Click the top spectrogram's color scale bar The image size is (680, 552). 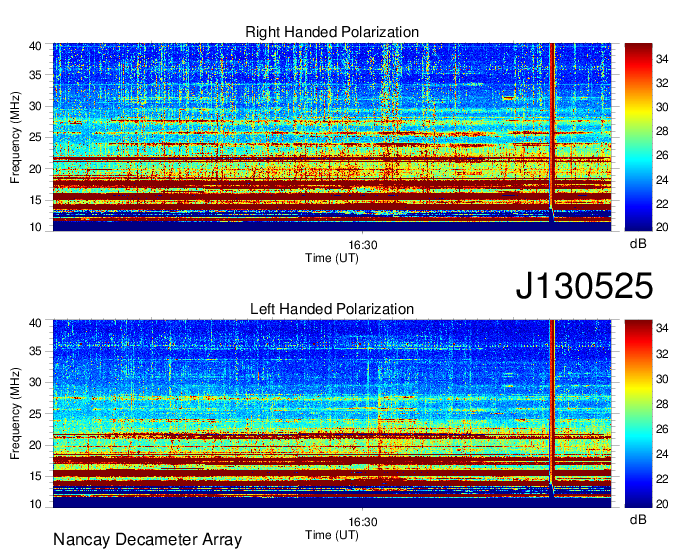point(638,137)
